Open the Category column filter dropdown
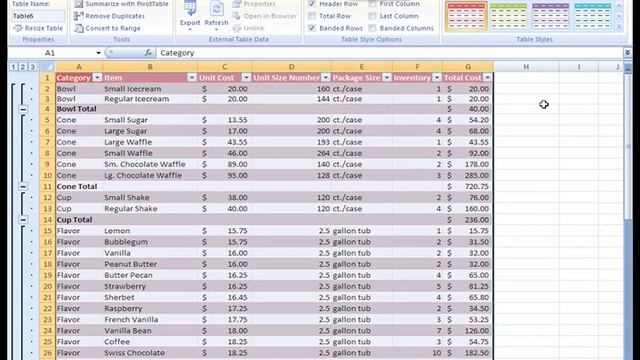Image resolution: width=640 pixels, height=360 pixels. 97,78
